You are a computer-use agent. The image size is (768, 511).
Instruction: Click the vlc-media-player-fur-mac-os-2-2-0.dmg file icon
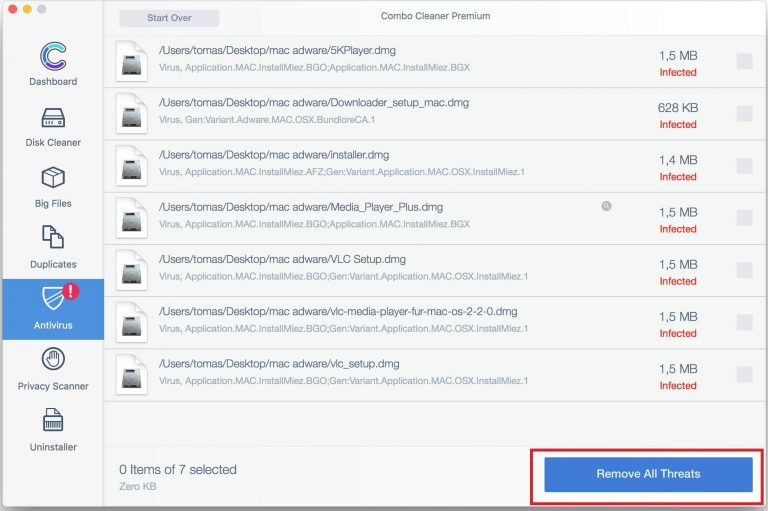131,323
